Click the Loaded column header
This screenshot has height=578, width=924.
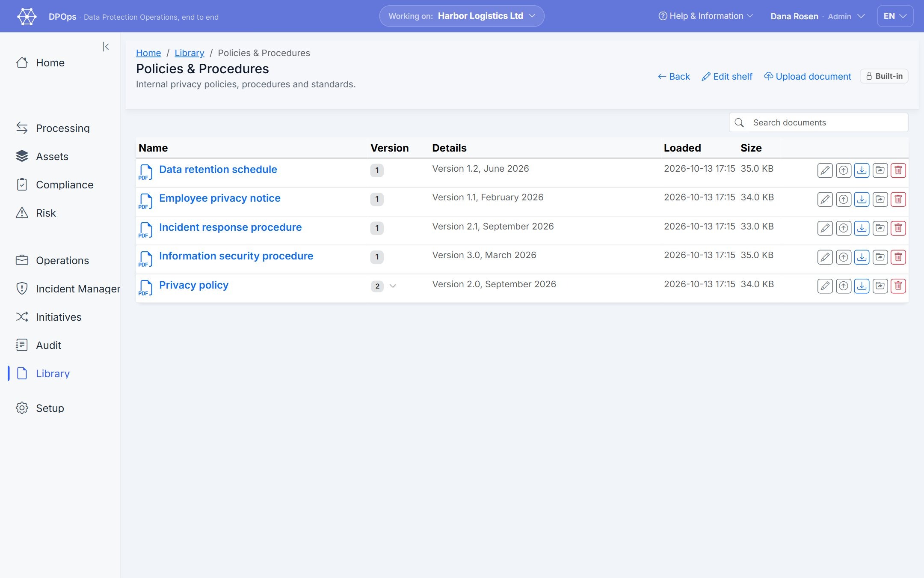tap(682, 148)
